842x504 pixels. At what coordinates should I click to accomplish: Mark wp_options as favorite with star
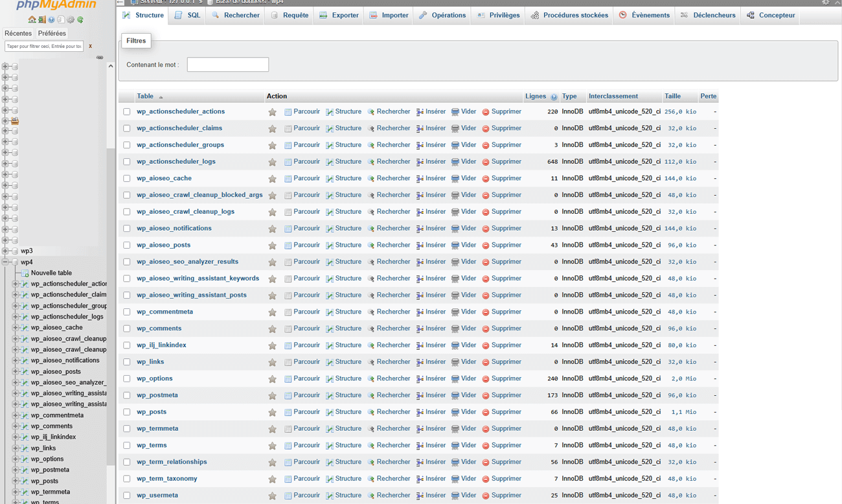273,379
